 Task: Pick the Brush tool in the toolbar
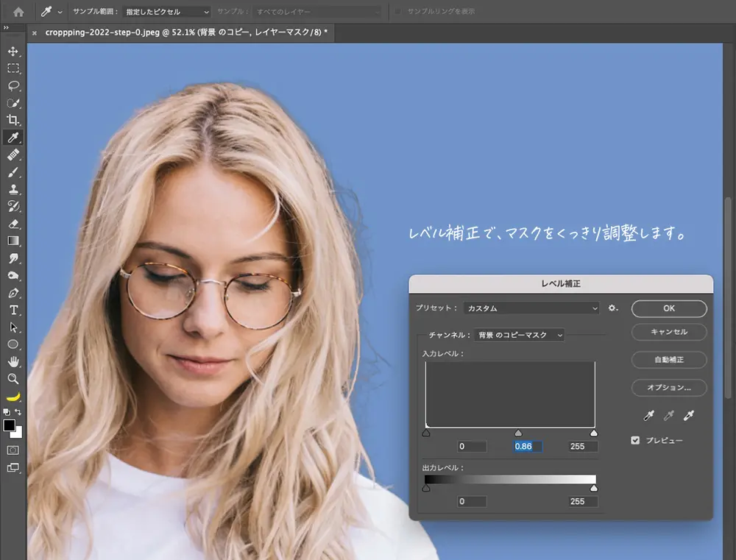[13, 172]
